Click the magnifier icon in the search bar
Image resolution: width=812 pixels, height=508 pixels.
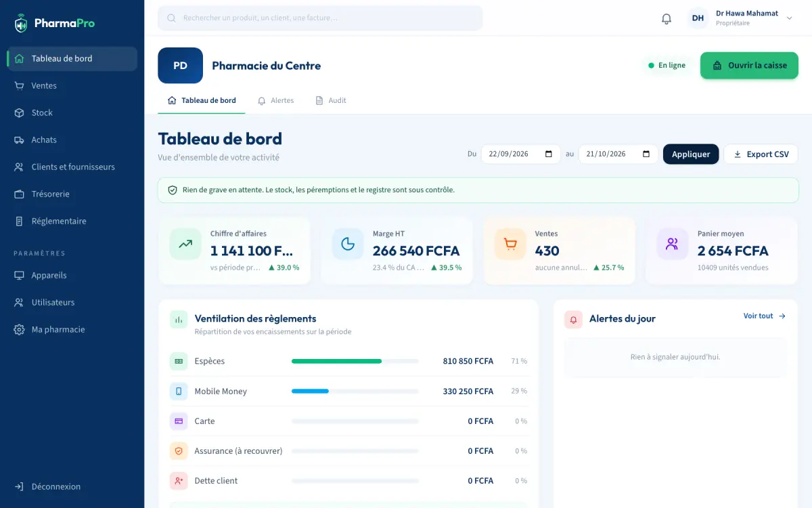pyautogui.click(x=171, y=18)
